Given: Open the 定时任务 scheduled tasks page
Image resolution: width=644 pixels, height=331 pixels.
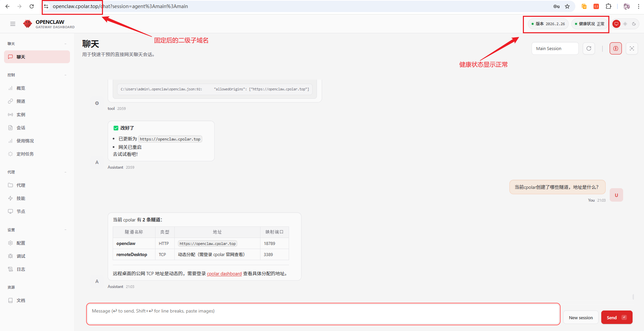Looking at the screenshot, I should pyautogui.click(x=24, y=154).
